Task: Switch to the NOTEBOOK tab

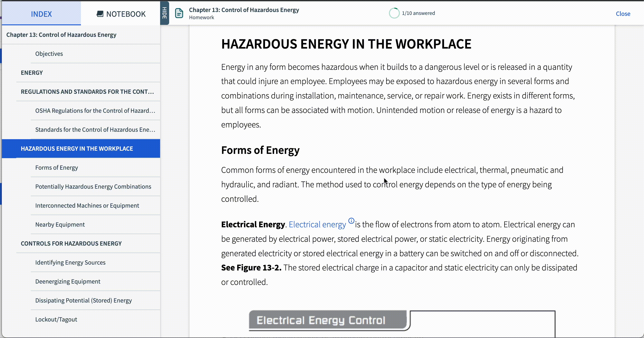Action: (121, 14)
